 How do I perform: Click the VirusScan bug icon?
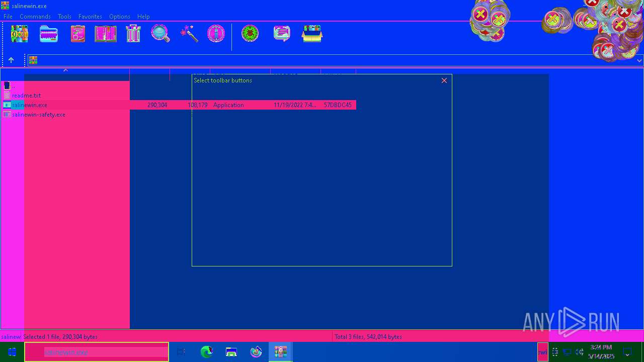tap(250, 34)
